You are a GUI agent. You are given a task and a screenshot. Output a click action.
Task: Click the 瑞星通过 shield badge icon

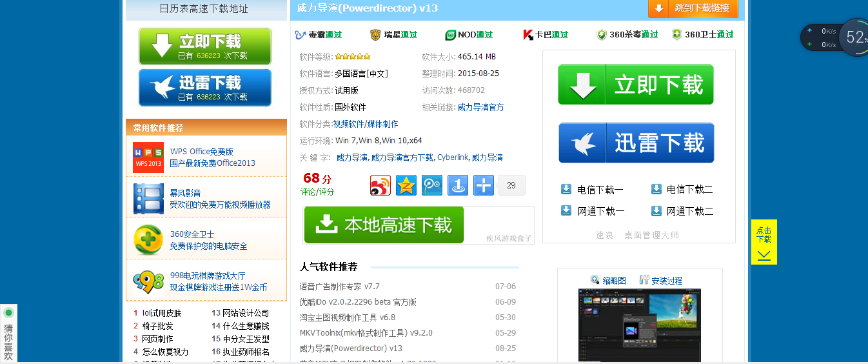(x=375, y=35)
